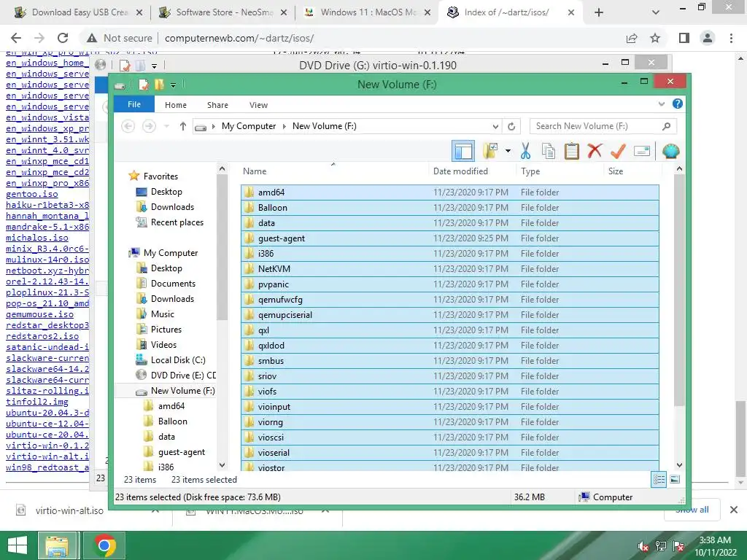Viewport: 747px width, 560px height.
Task: Bookmark this page star icon
Action: click(x=655, y=38)
